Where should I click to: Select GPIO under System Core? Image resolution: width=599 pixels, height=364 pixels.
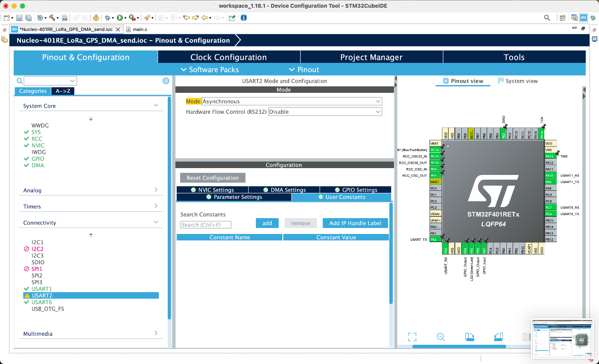(38, 159)
